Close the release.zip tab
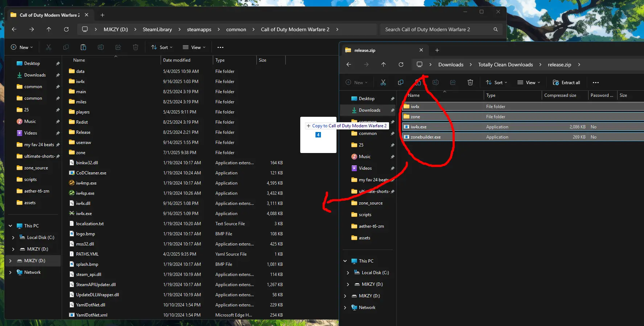This screenshot has width=644, height=326. (x=421, y=50)
